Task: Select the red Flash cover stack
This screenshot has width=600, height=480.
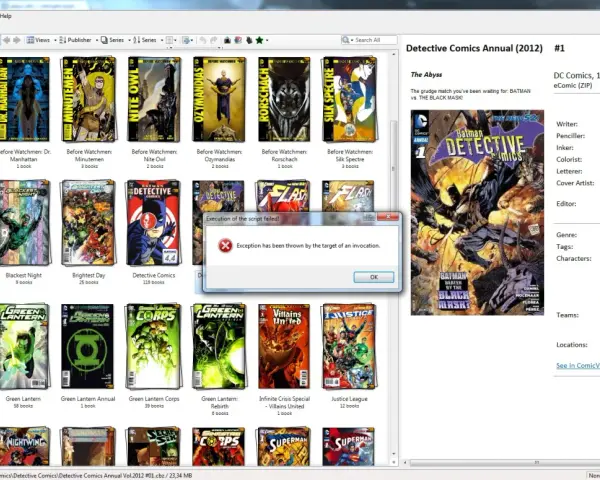Action: coord(284,196)
